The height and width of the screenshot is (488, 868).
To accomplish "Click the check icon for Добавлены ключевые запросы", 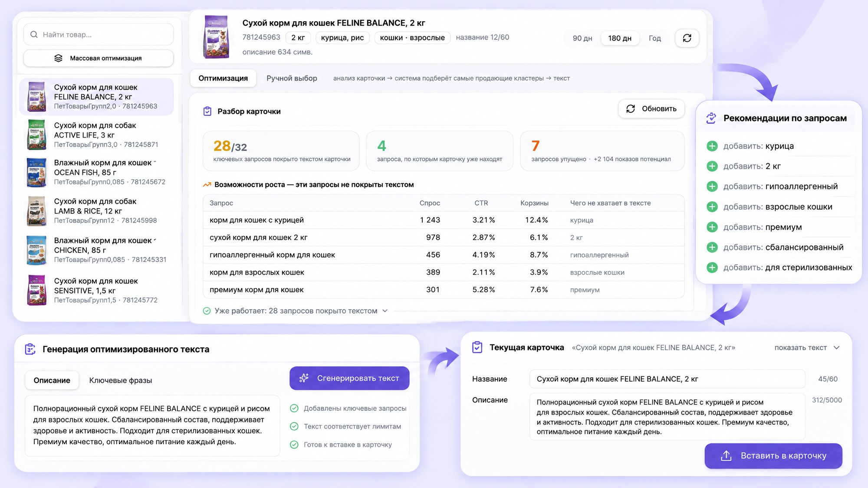I will point(294,408).
